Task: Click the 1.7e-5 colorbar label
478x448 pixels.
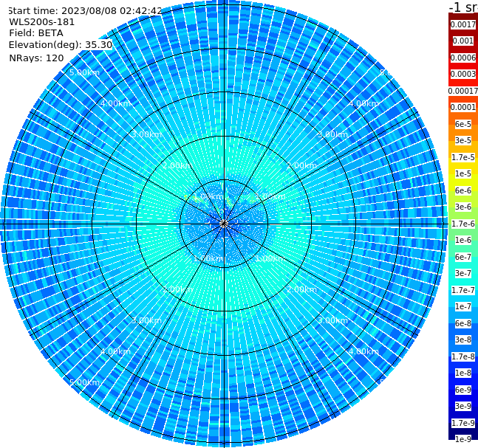Action: tap(463, 157)
